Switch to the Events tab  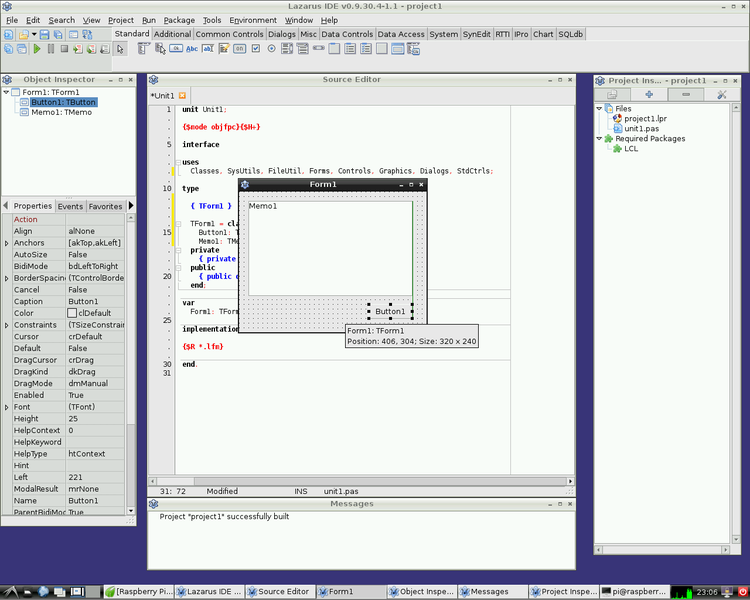(70, 206)
